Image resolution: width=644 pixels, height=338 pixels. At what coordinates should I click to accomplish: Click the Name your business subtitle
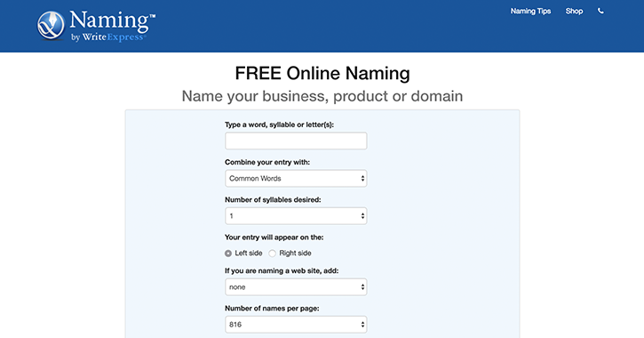[x=322, y=96]
